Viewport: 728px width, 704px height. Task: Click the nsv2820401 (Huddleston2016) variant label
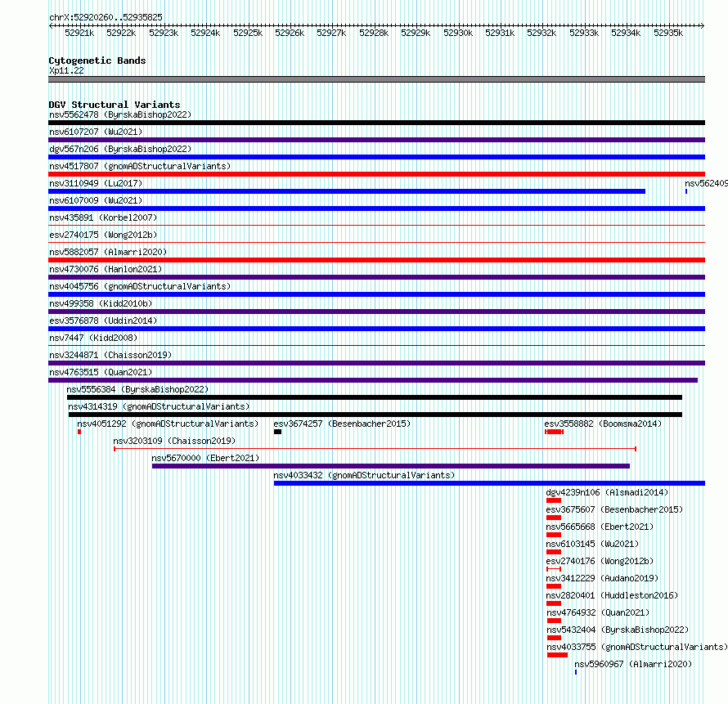coord(612,595)
